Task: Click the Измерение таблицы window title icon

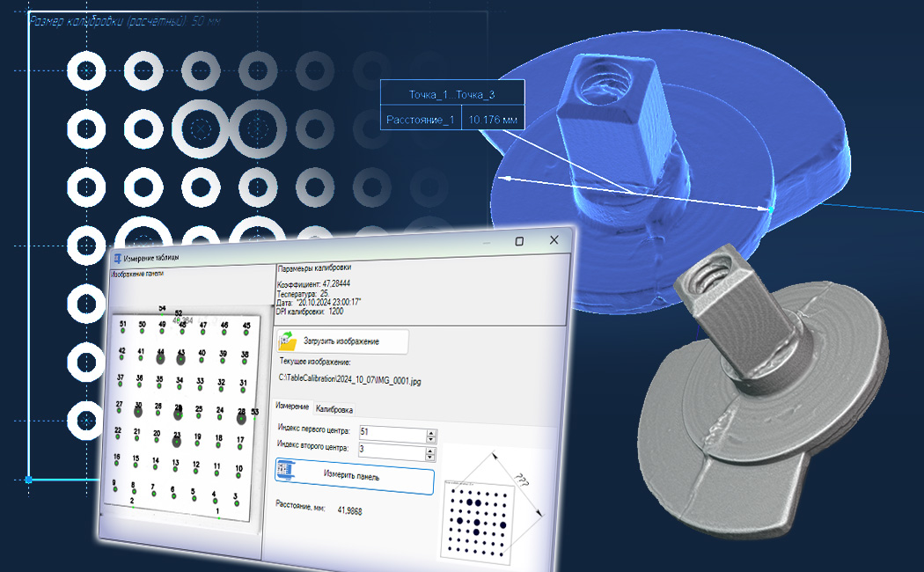Action: pyautogui.click(x=117, y=259)
